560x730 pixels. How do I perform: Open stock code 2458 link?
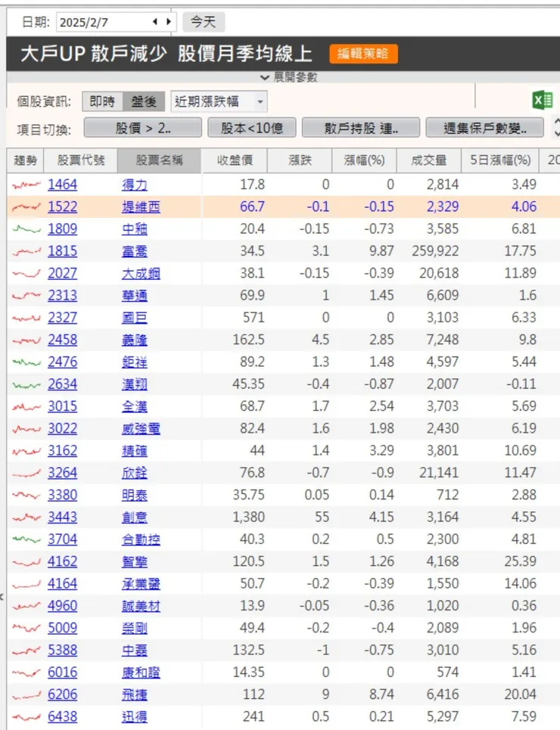(x=62, y=340)
